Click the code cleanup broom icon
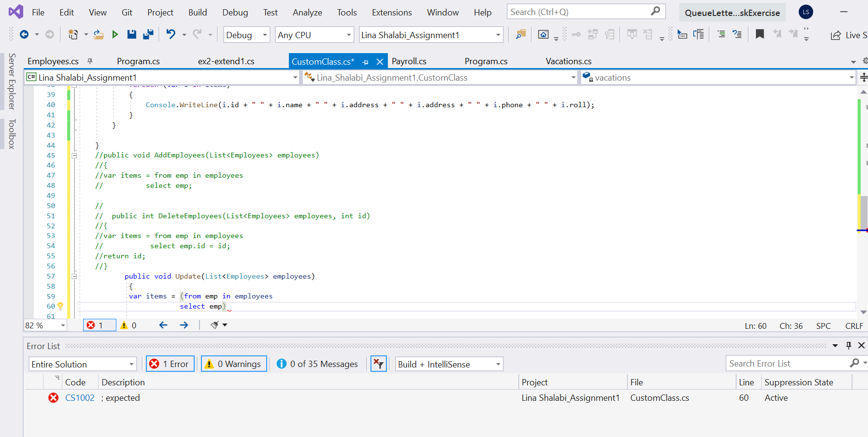Screen dimensions: 868x437 (215, 325)
